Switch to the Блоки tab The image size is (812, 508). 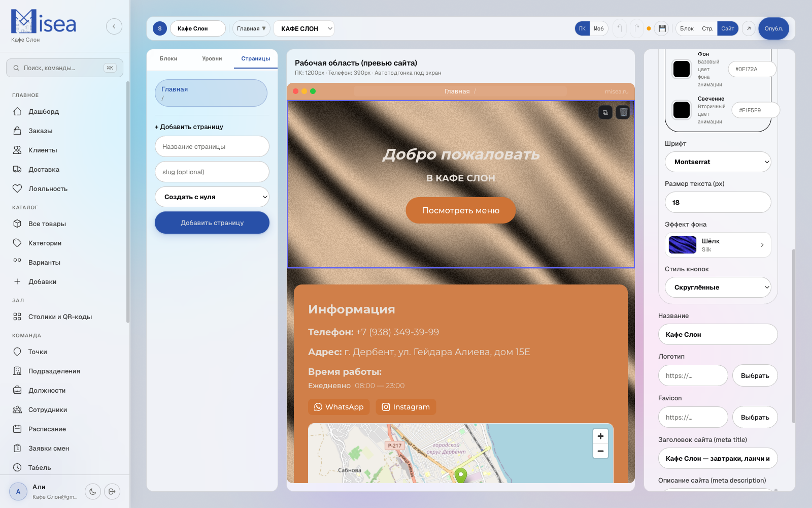(x=168, y=58)
